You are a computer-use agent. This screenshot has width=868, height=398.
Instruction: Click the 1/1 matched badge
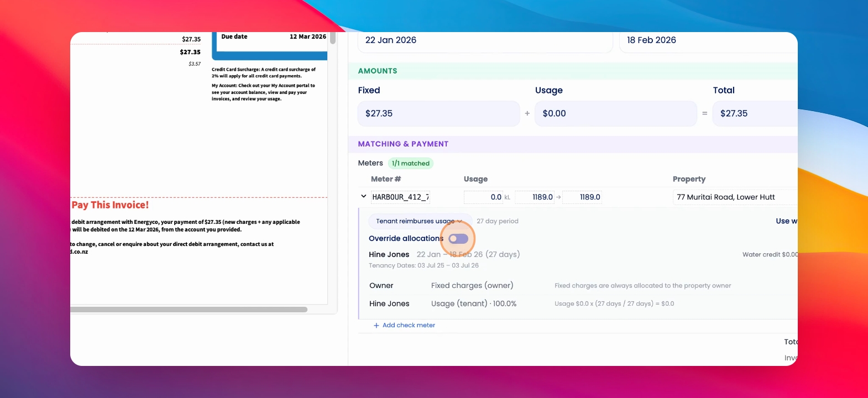(411, 164)
